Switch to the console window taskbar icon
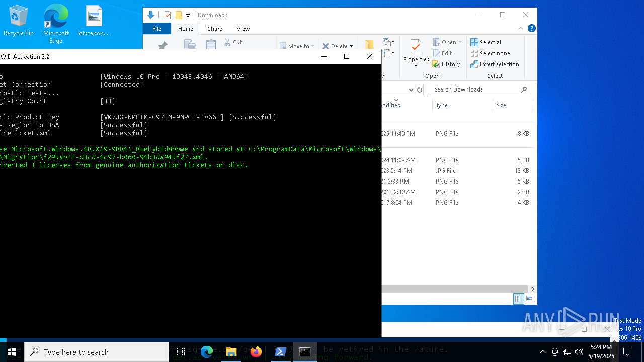Screen dimensions: 644x362 pos(305,352)
